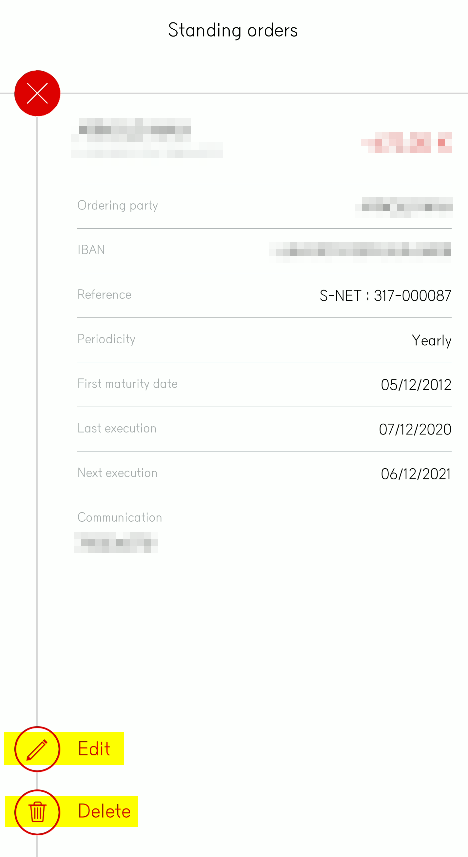The height and width of the screenshot is (857, 468).
Task: Click the blurred red amount at top right
Action: pyautogui.click(x=406, y=143)
